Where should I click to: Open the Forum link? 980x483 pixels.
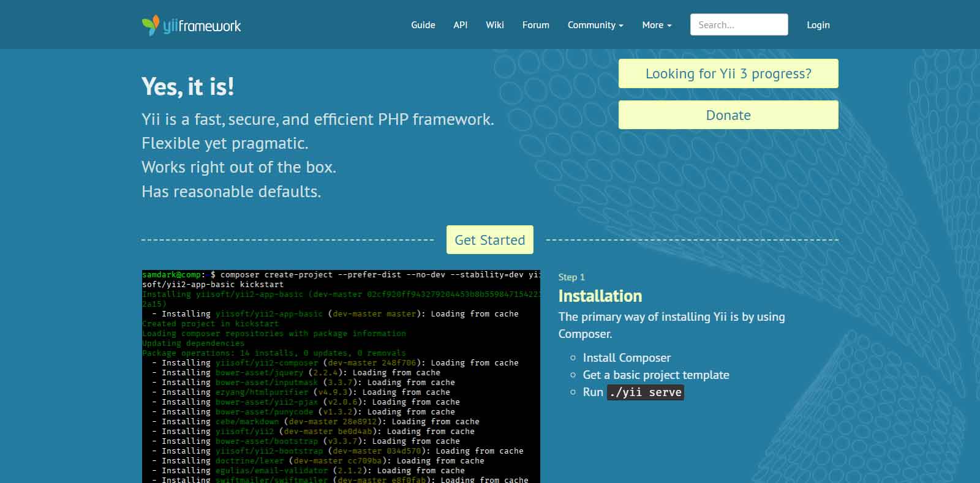(536, 25)
